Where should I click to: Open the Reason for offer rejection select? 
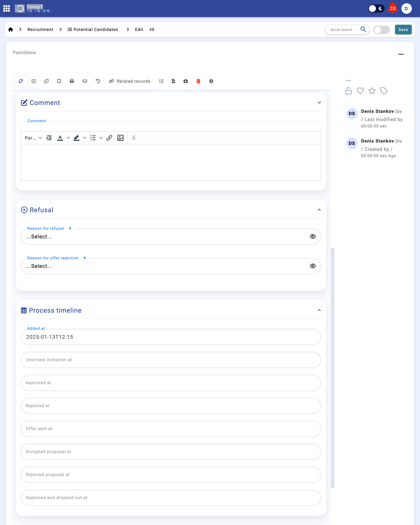(171, 266)
